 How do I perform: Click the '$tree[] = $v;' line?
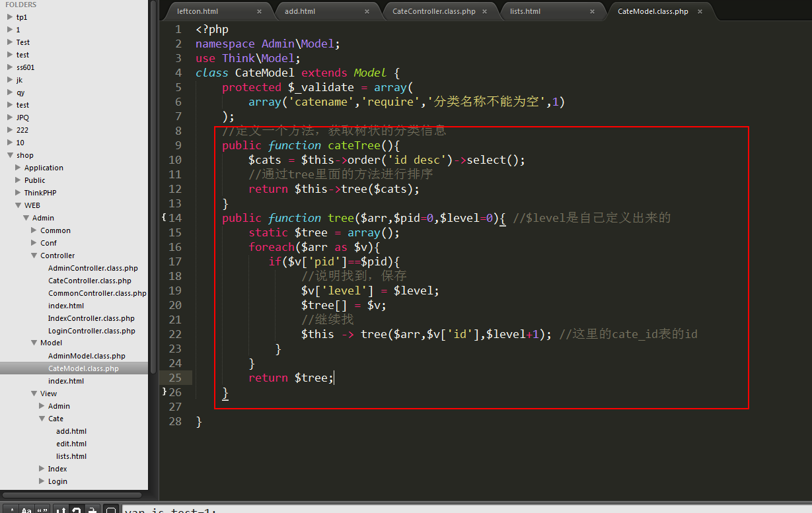pyautogui.click(x=344, y=305)
